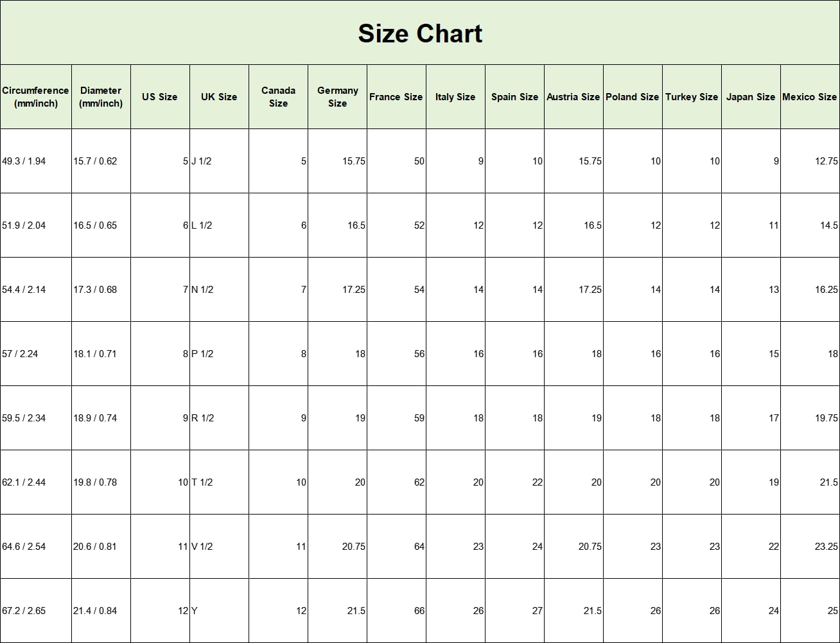Image resolution: width=840 pixels, height=643 pixels.
Task: Click the circumference cell '62.1 / 2.44'
Action: 36,482
